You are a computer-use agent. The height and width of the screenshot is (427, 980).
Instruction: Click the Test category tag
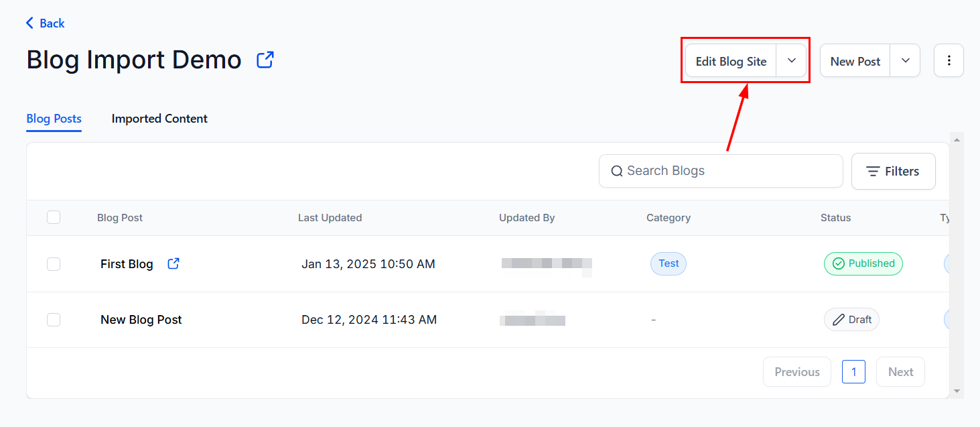(x=669, y=263)
